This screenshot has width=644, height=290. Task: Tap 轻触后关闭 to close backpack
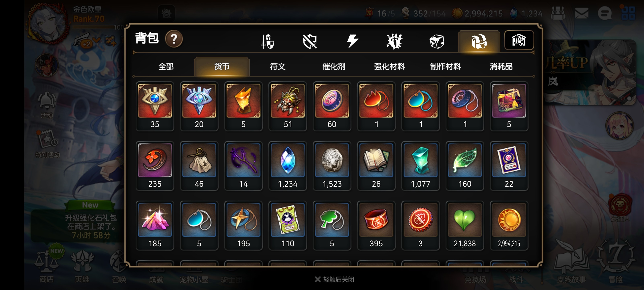[x=334, y=280]
